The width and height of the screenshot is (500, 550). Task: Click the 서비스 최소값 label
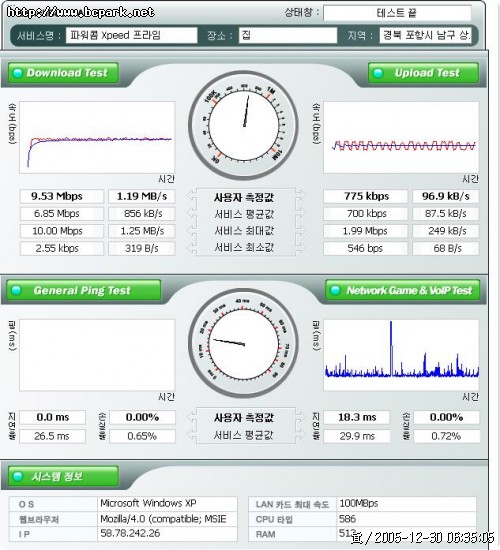pos(244,248)
